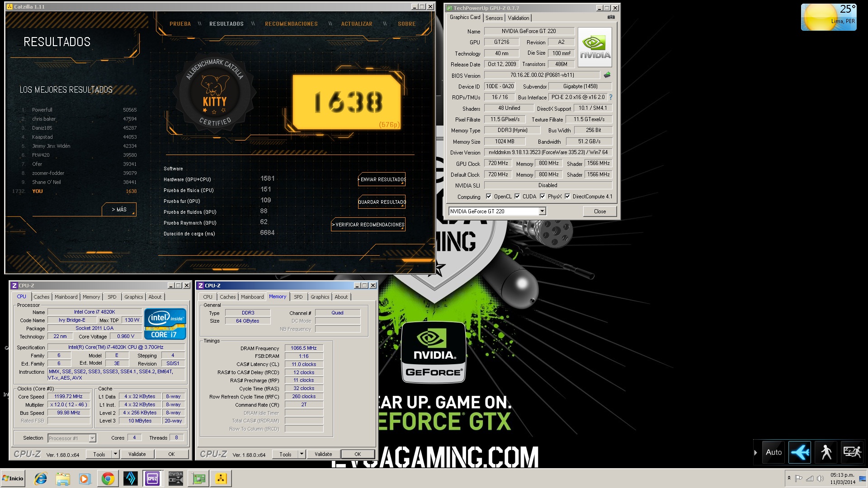This screenshot has width=868, height=488.
Task: Open network signal tray icon
Action: click(x=809, y=479)
